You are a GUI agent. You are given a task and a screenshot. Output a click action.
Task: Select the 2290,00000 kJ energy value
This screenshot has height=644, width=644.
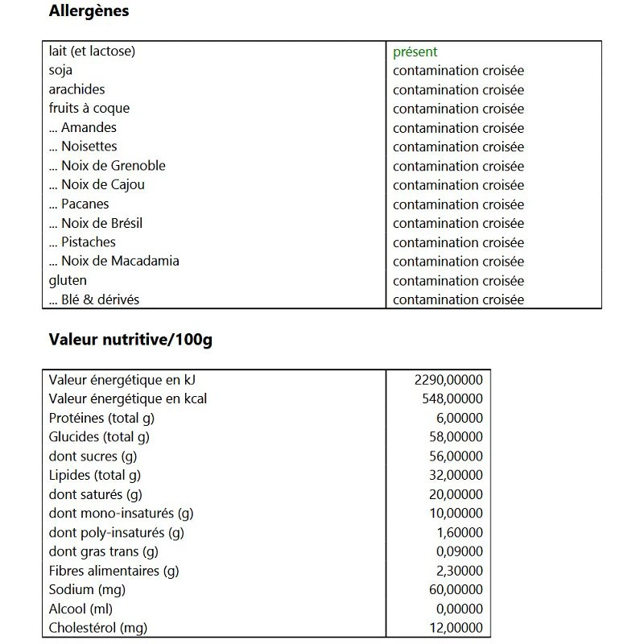point(448,380)
